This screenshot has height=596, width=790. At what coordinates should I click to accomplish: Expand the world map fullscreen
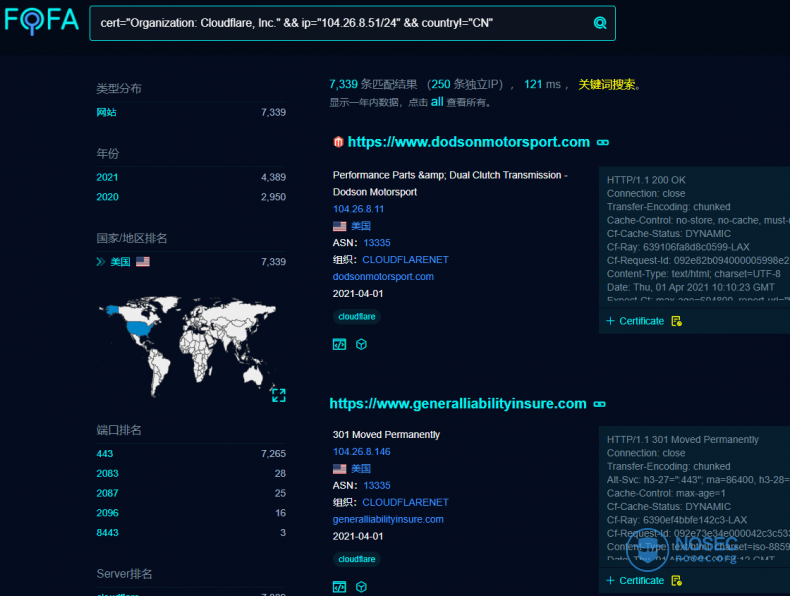point(279,395)
